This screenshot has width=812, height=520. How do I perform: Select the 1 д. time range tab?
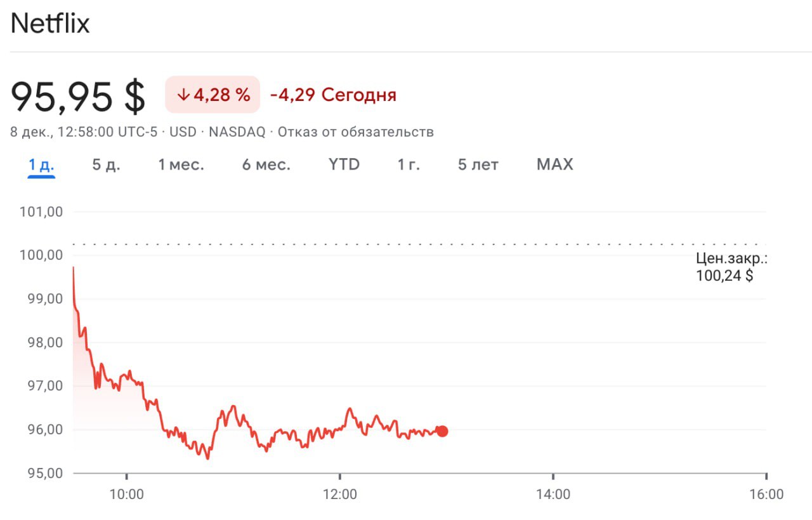[41, 165]
